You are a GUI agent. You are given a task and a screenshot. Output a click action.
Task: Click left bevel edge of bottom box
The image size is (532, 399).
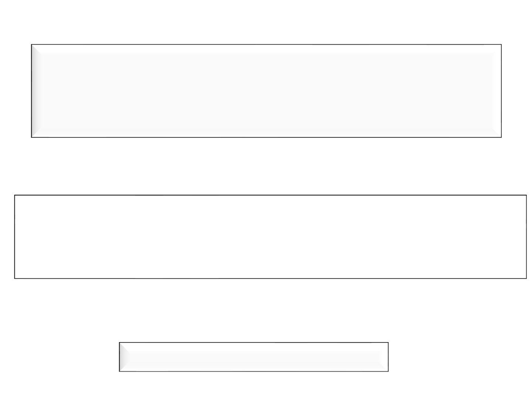(122, 357)
